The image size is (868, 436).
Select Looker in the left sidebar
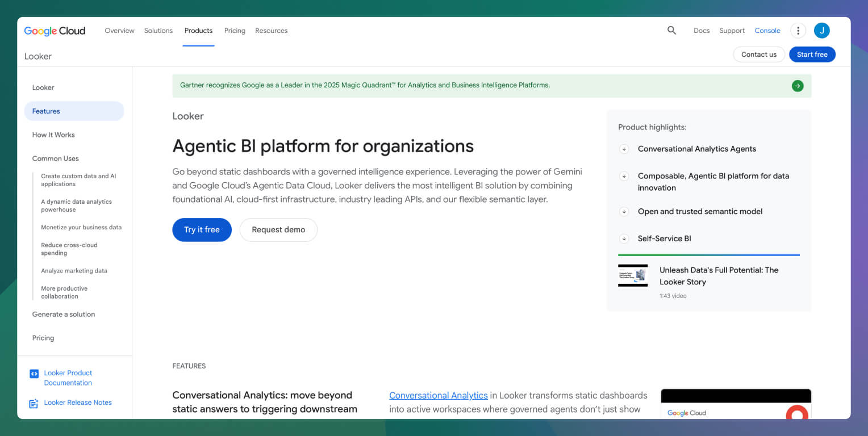coord(43,87)
